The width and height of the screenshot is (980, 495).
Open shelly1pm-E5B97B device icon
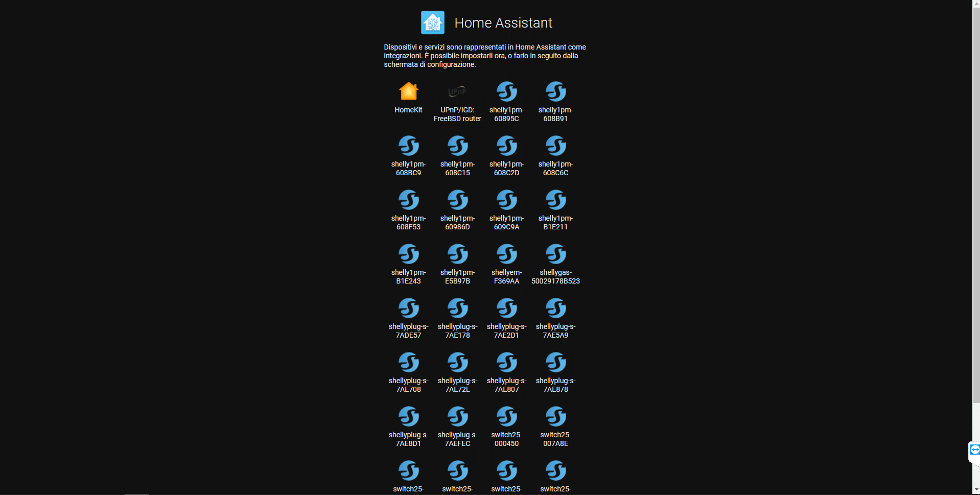pos(457,254)
